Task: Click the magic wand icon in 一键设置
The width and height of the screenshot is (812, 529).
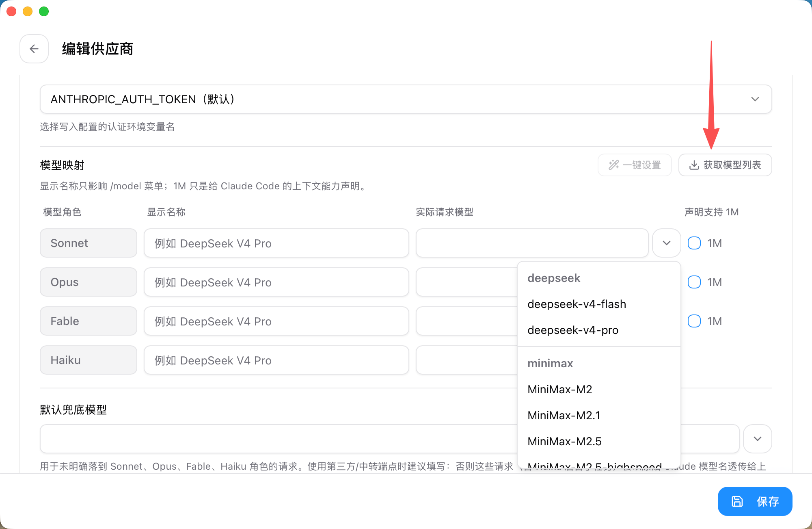Action: 613,165
